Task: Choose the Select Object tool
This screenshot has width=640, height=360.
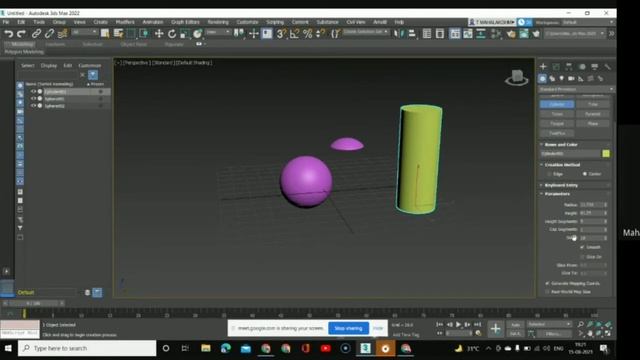Action: (x=105, y=34)
